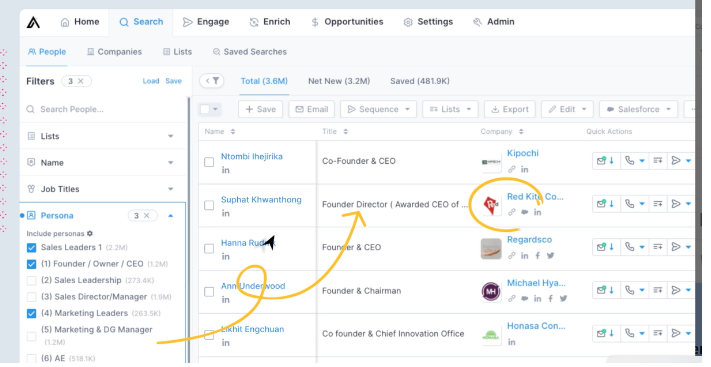Open the Salesforce dropdown menu
The height and width of the screenshot is (367, 711).
pyautogui.click(x=638, y=109)
